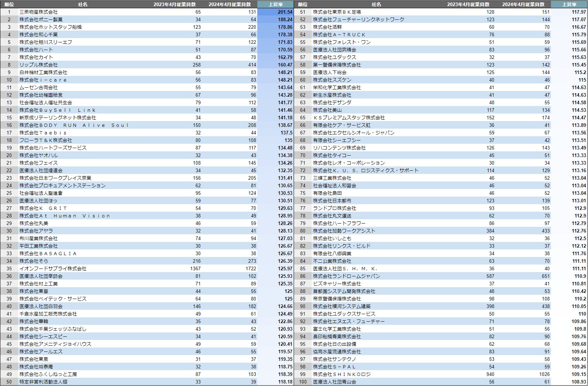Click the リハコンテンツ株式会社 cell
Image resolution: width=588 pixels, height=386 pixels.
pos(376,148)
